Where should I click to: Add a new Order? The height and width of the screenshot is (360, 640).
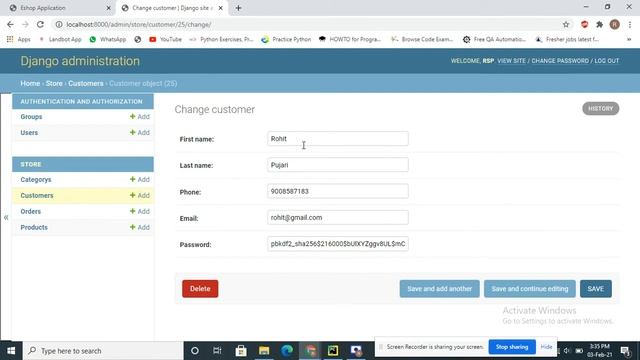tap(140, 211)
